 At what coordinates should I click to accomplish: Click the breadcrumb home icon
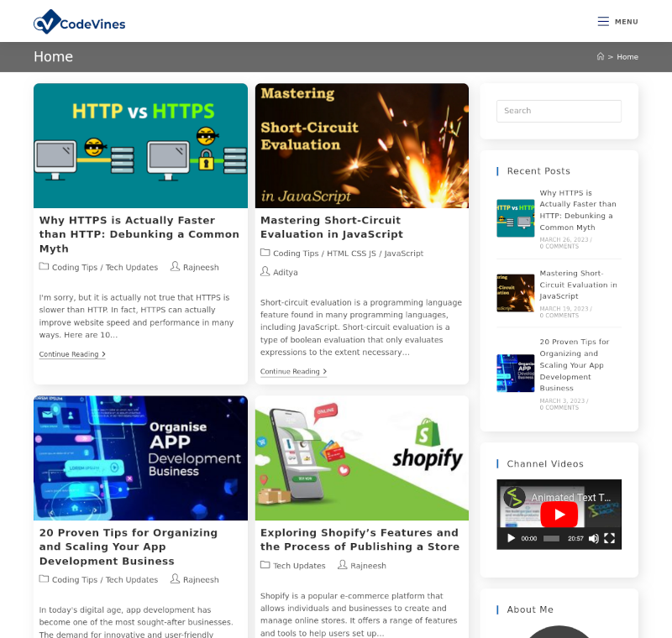[x=601, y=56]
